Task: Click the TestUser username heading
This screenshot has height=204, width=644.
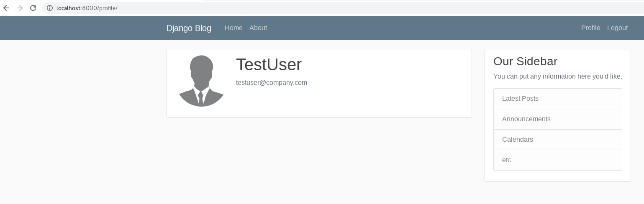Action: point(269,65)
